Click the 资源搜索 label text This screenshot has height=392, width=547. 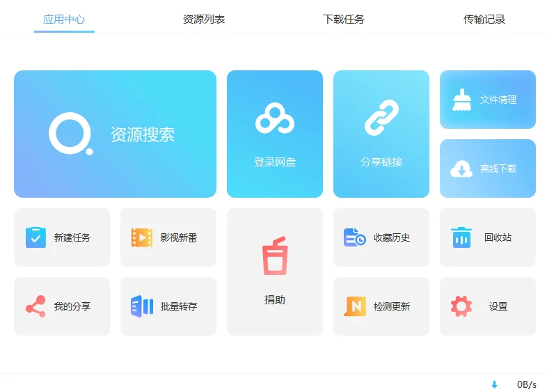click(x=143, y=134)
